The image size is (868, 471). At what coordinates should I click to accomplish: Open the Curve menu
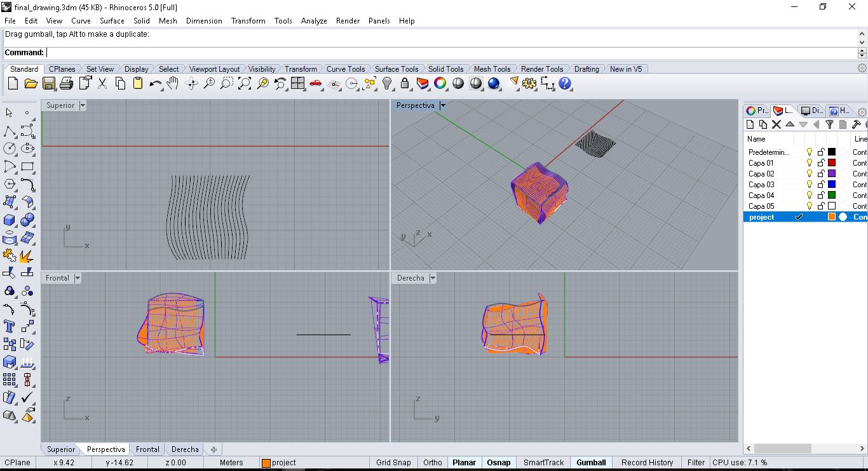(x=81, y=20)
